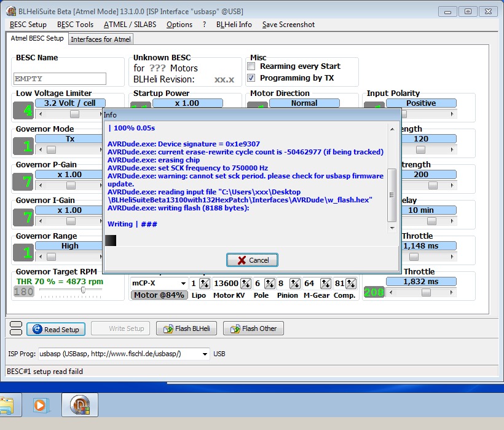Open BLHeliSuite from the taskbar

(x=80, y=405)
